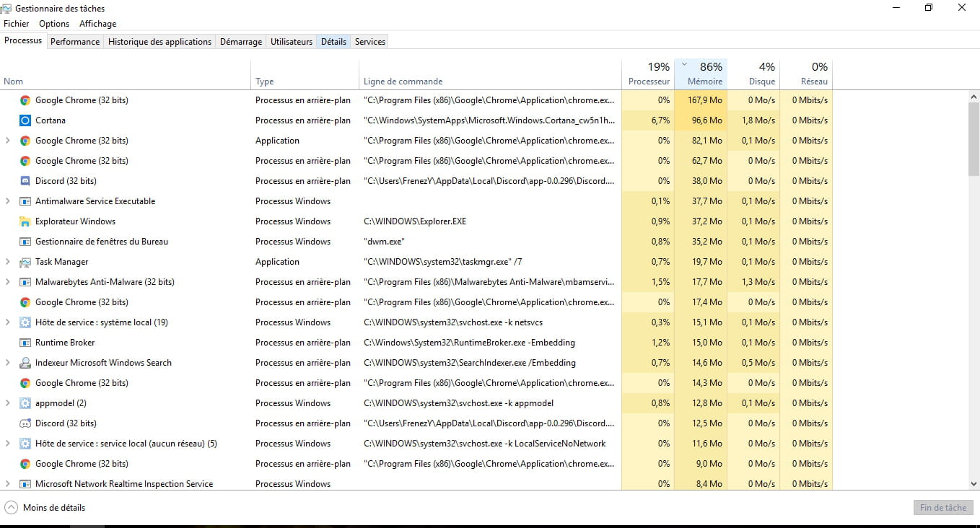Sort by the Disque 4% column header
The width and height of the screenshot is (980, 528).
(753, 74)
